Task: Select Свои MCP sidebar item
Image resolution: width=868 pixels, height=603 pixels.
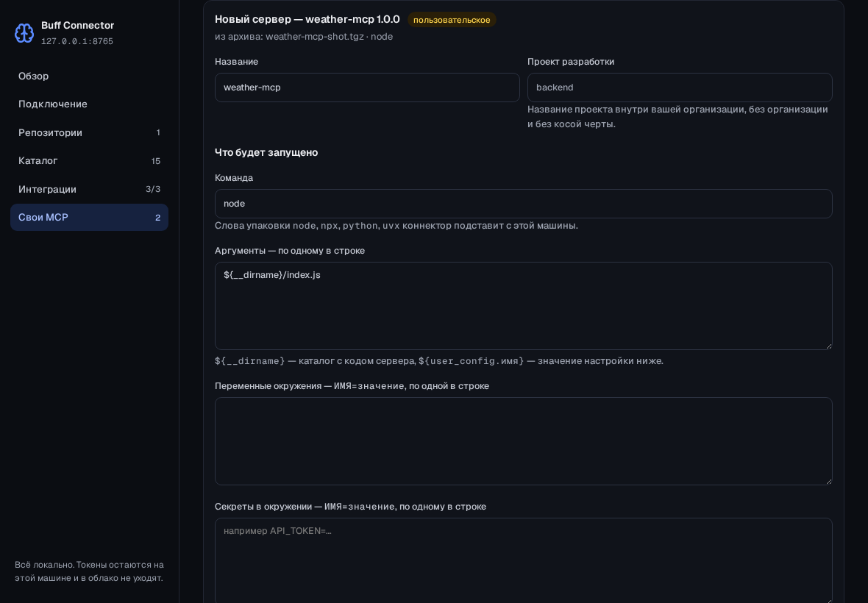Action: pyautogui.click(x=89, y=218)
